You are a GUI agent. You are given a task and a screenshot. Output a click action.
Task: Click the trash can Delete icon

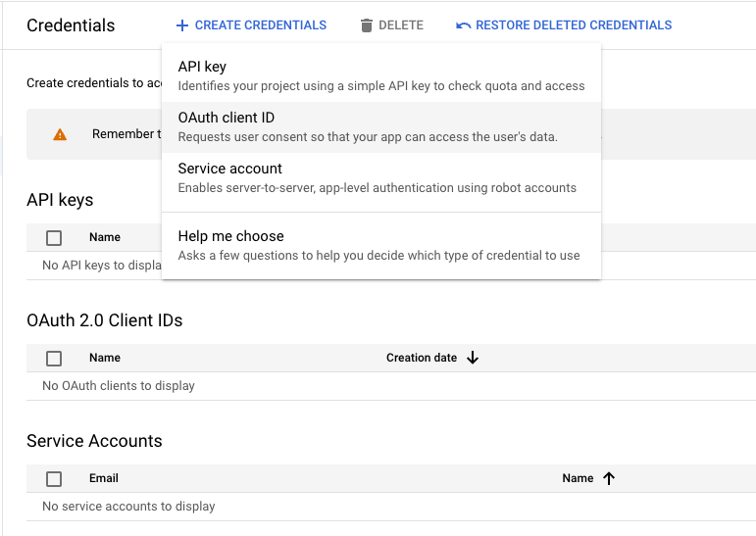[x=367, y=25]
